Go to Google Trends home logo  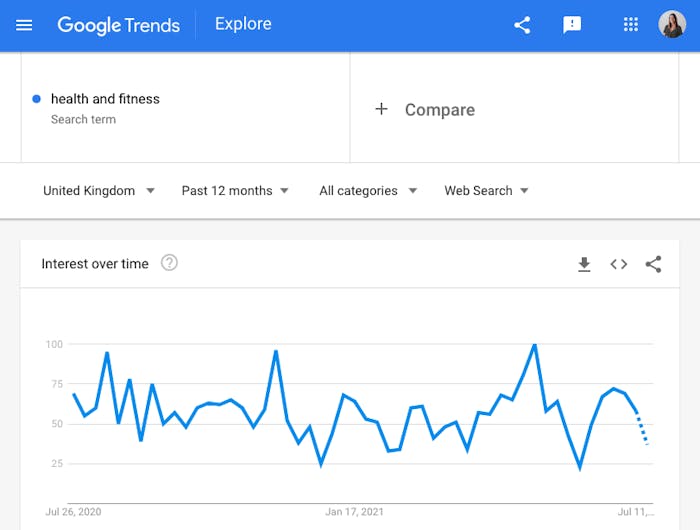pyautogui.click(x=118, y=25)
